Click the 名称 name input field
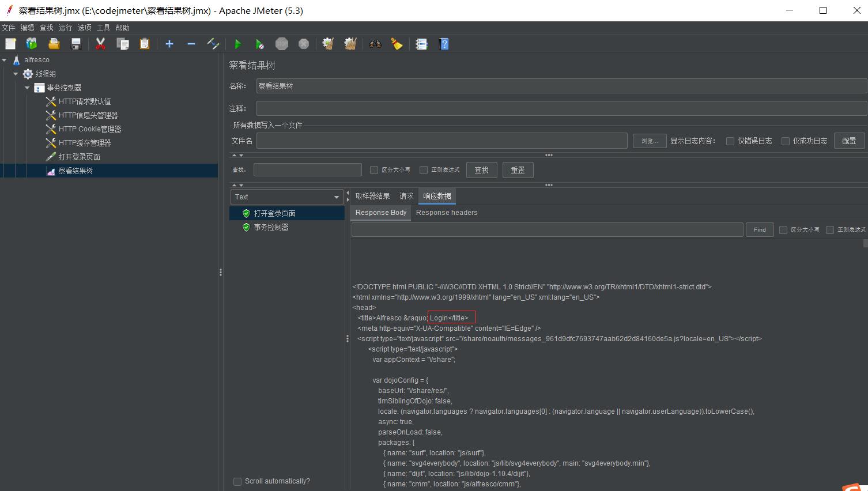The image size is (868, 491). [561, 86]
